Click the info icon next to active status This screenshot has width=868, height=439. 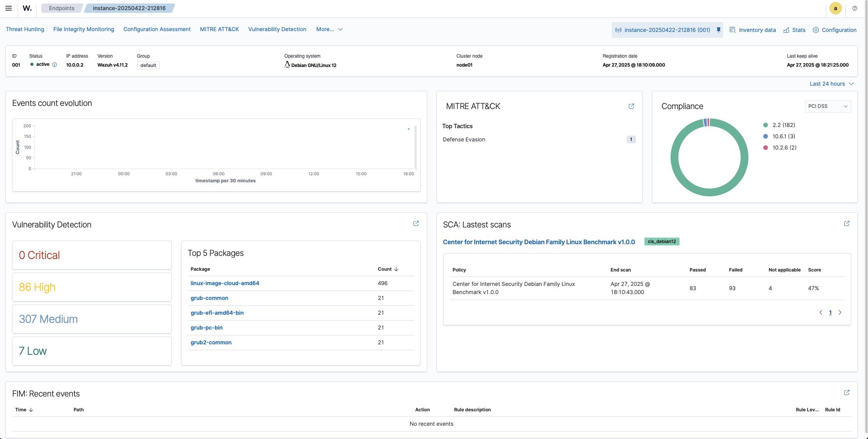55,65
